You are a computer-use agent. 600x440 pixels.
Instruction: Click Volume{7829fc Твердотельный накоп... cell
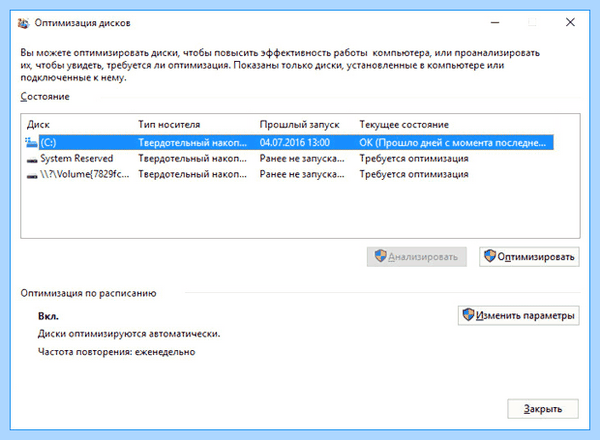click(192, 174)
